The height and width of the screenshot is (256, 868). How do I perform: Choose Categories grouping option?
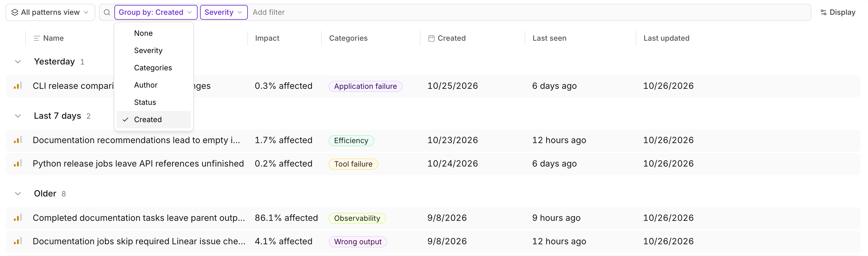pyautogui.click(x=154, y=68)
